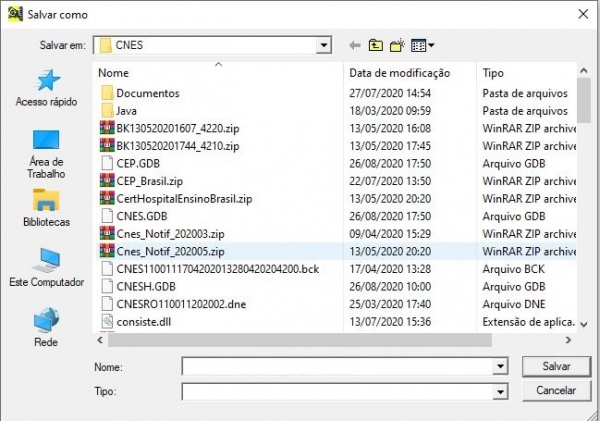
Task: Go to Área de Trabalho
Action: pyautogui.click(x=46, y=153)
